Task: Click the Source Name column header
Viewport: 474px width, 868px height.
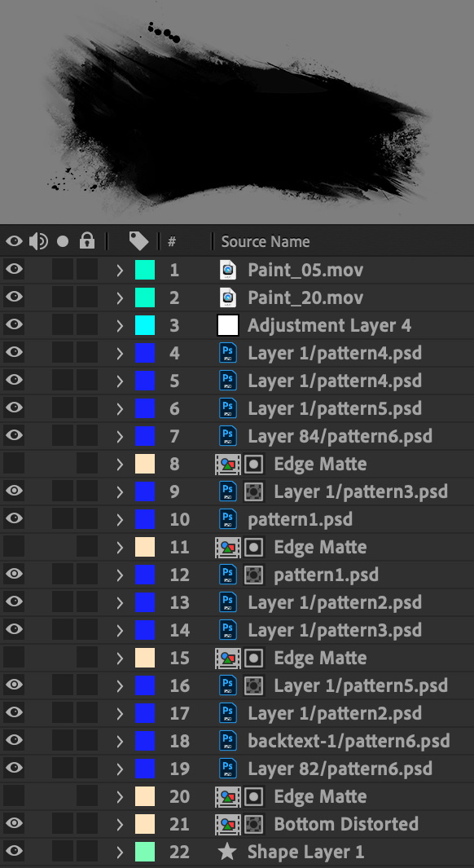Action: click(266, 241)
